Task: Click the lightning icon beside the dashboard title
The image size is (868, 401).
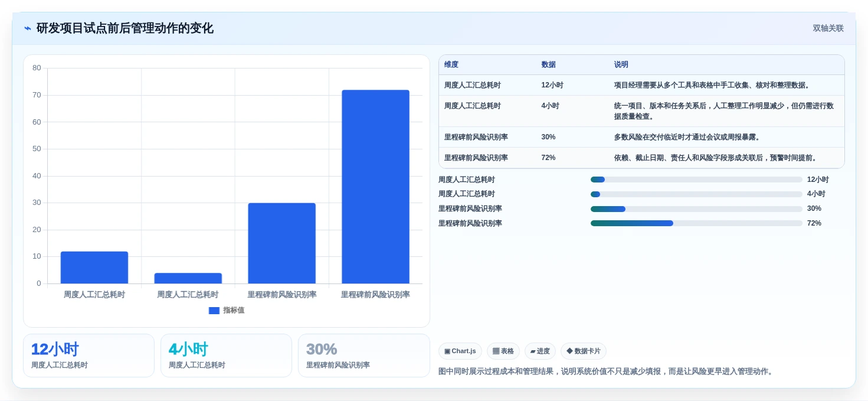Action: (x=28, y=28)
